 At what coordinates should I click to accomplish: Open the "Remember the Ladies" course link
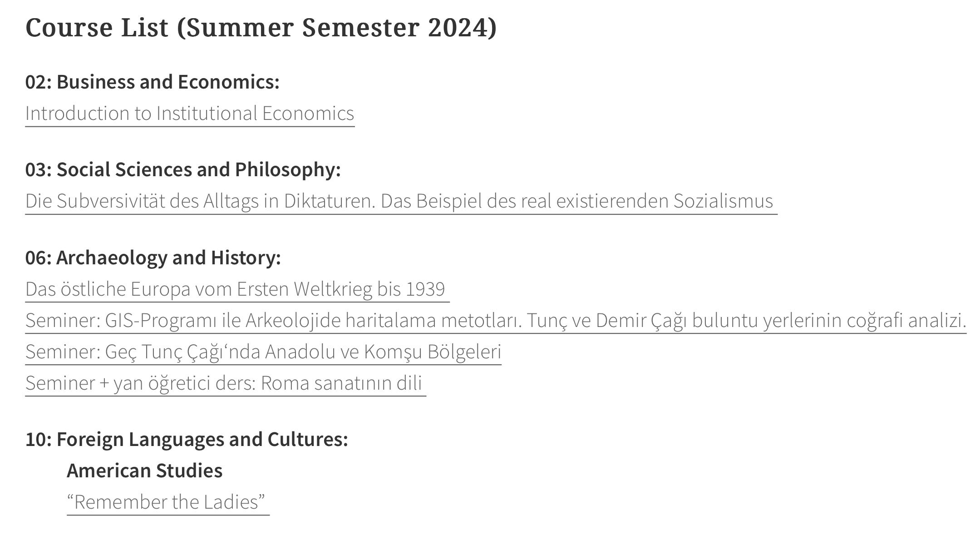168,502
